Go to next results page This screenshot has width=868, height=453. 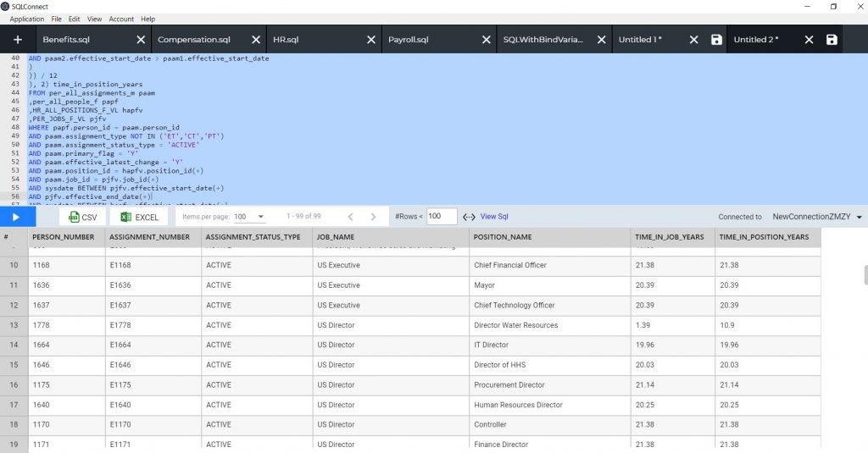[x=373, y=217]
